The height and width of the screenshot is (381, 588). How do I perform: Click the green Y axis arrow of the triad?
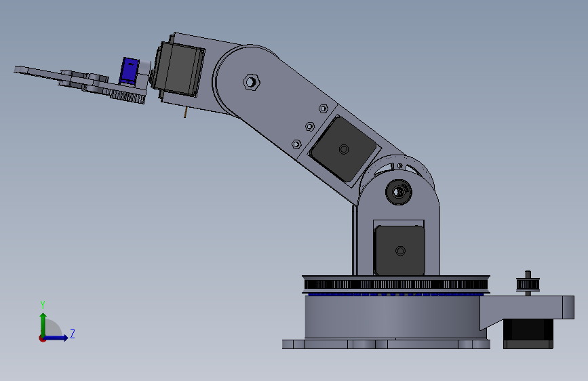tap(43, 325)
